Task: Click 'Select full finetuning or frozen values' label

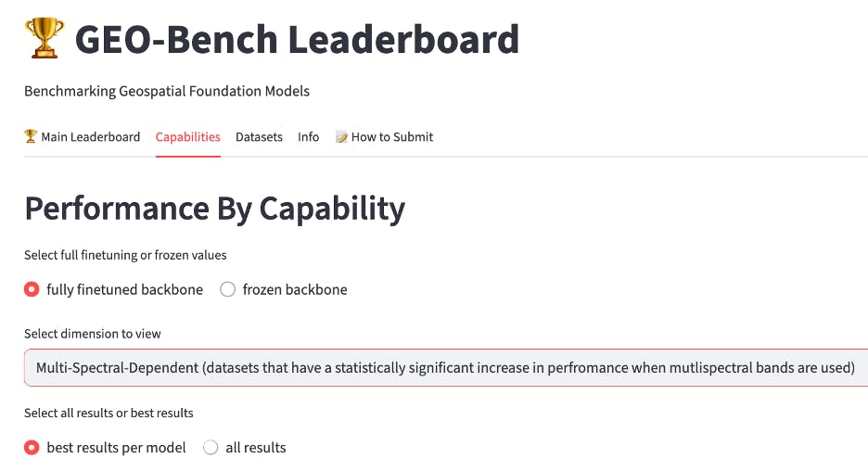Action: (x=125, y=255)
